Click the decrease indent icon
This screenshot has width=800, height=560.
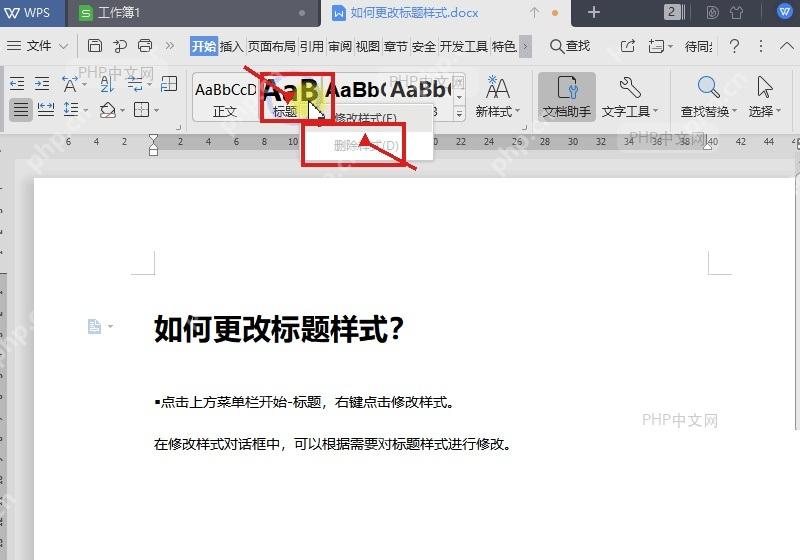pos(17,83)
